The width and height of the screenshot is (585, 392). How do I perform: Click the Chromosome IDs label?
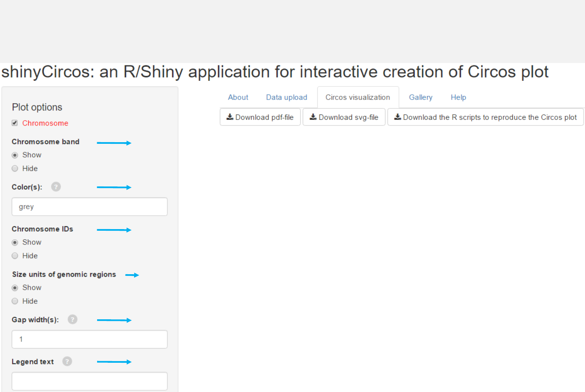[x=42, y=229]
